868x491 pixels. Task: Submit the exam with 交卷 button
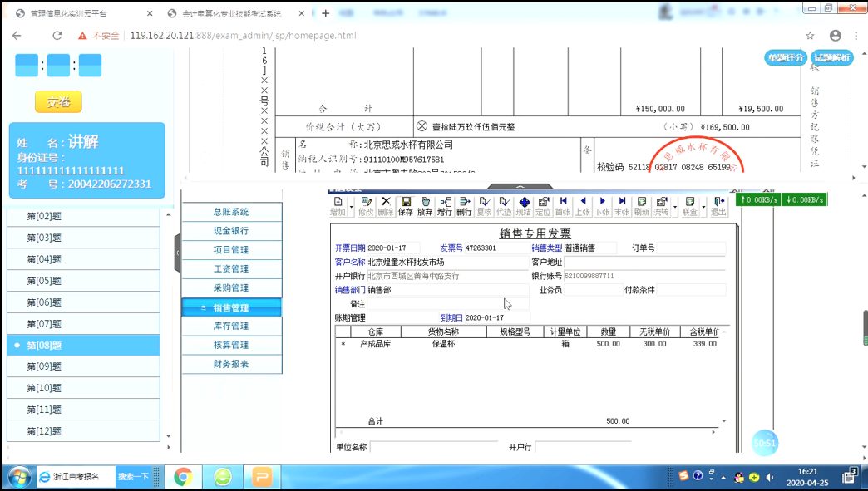pyautogui.click(x=58, y=101)
